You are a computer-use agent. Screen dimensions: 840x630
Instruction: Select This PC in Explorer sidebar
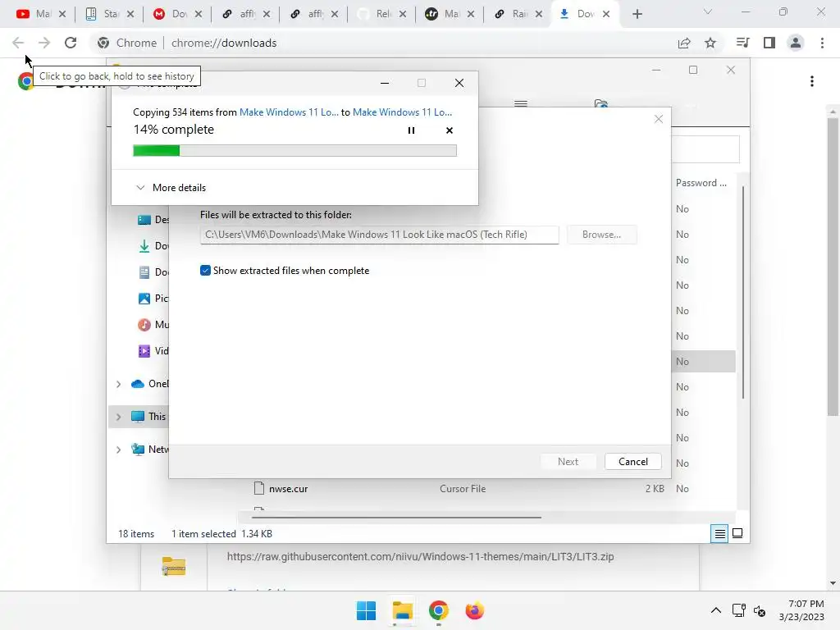pos(149,417)
